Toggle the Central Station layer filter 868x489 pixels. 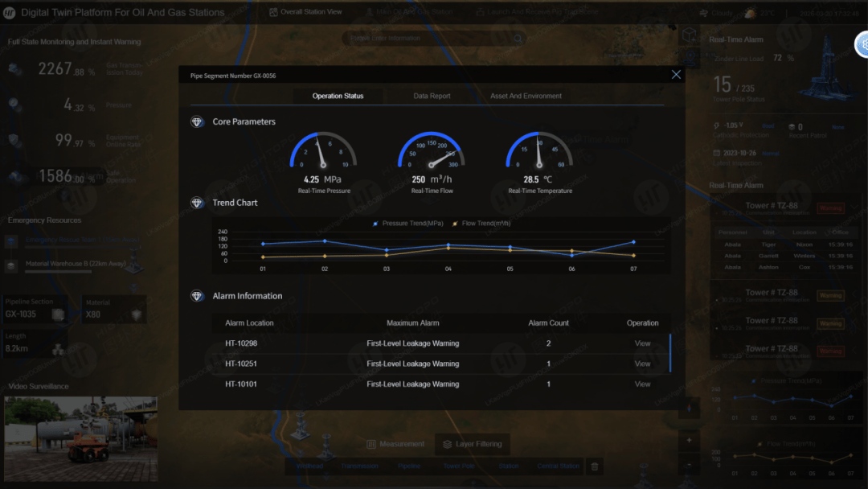point(558,466)
